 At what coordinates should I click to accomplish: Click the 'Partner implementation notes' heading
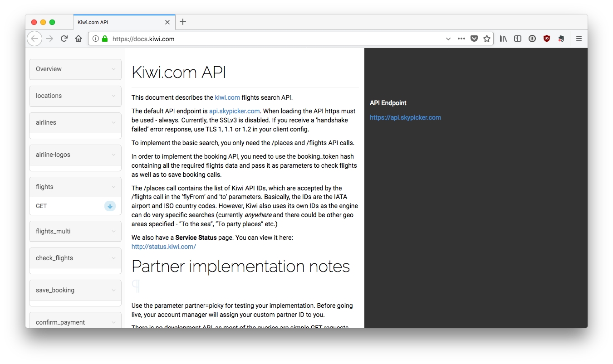coord(240,266)
